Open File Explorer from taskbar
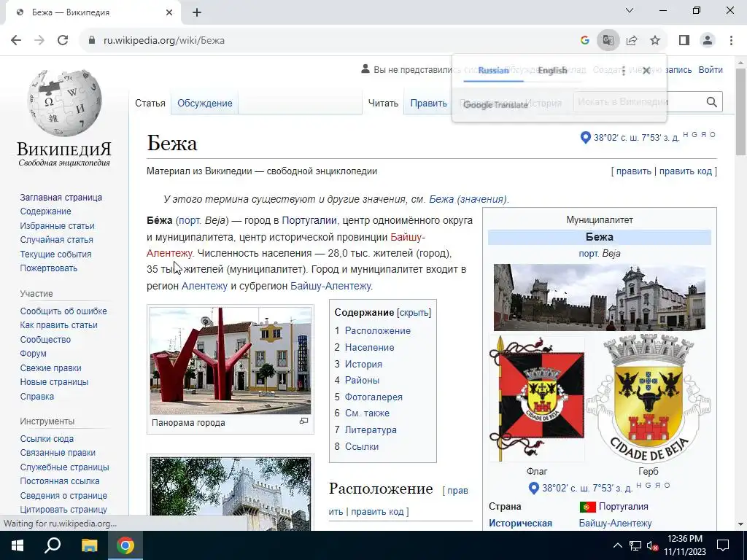 tap(89, 545)
